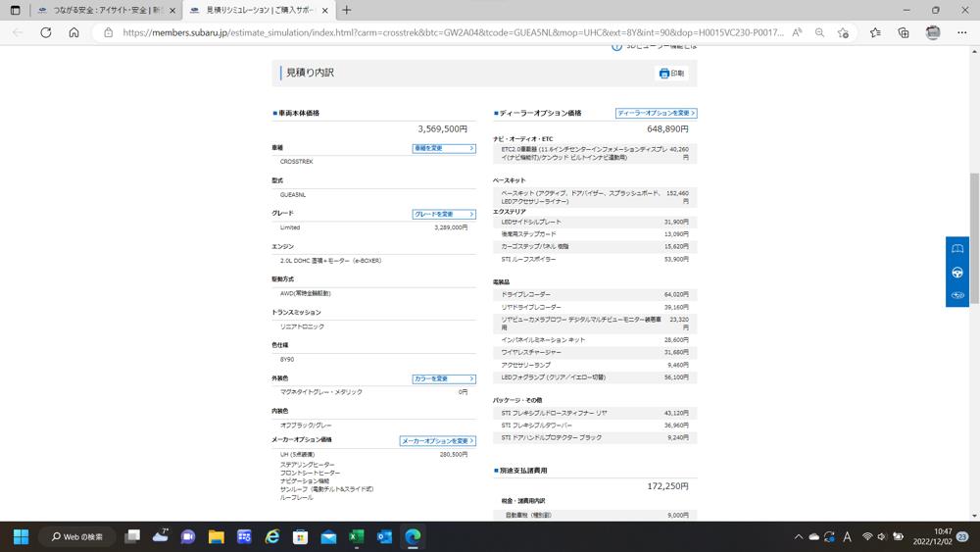The height and width of the screenshot is (552, 980).
Task: Open Internet Explorer icon in taskbar
Action: 272,536
